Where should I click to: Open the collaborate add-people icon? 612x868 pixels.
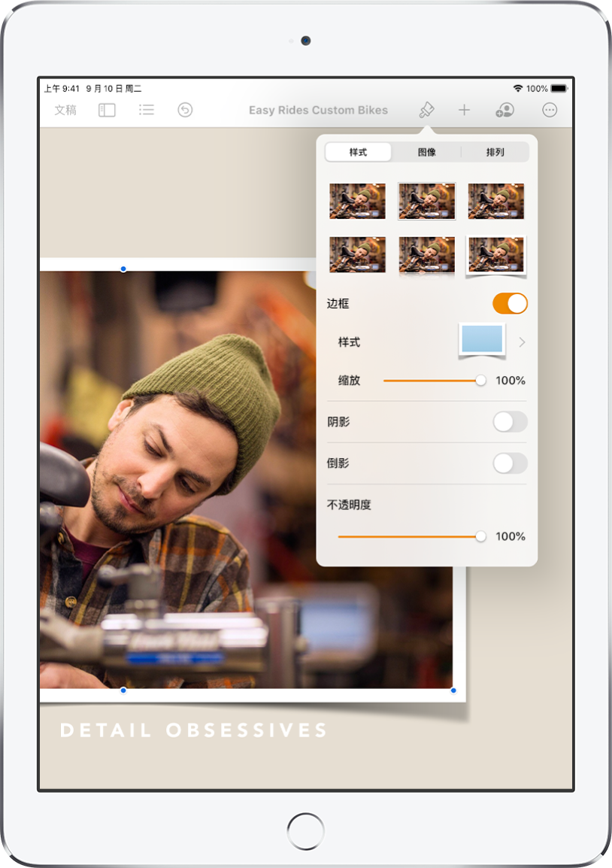click(504, 110)
